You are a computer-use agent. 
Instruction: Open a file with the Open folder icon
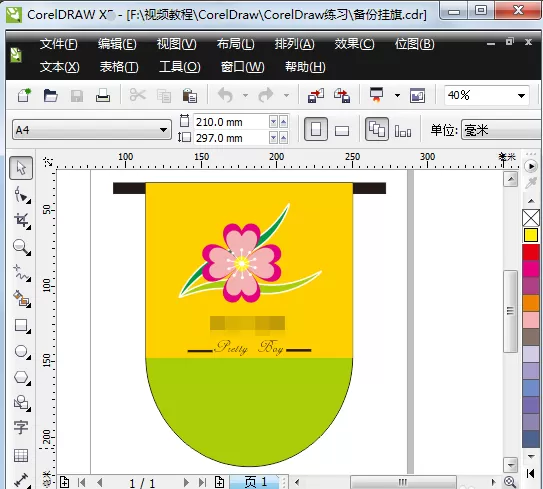pyautogui.click(x=51, y=95)
